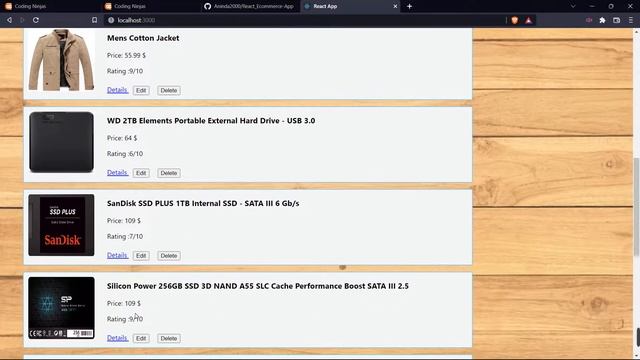Click the SanDisk SSD PLUS 1TB title
The image size is (640, 360).
tap(203, 203)
